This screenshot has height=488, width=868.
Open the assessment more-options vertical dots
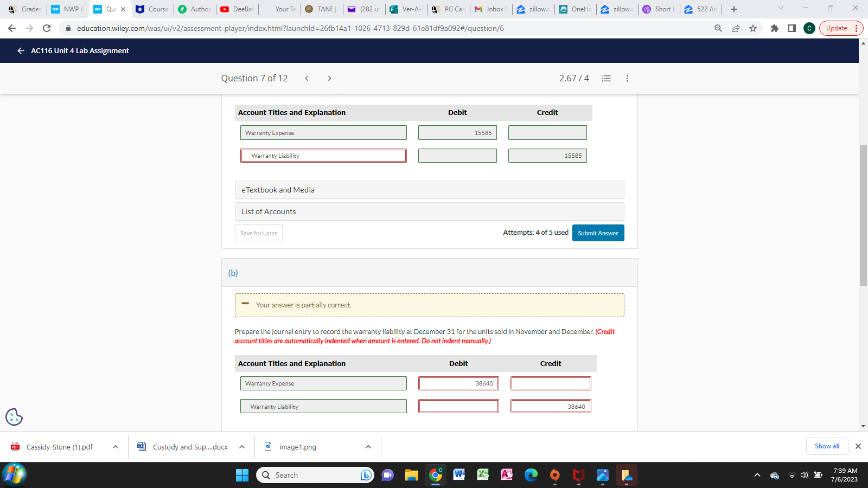point(627,78)
